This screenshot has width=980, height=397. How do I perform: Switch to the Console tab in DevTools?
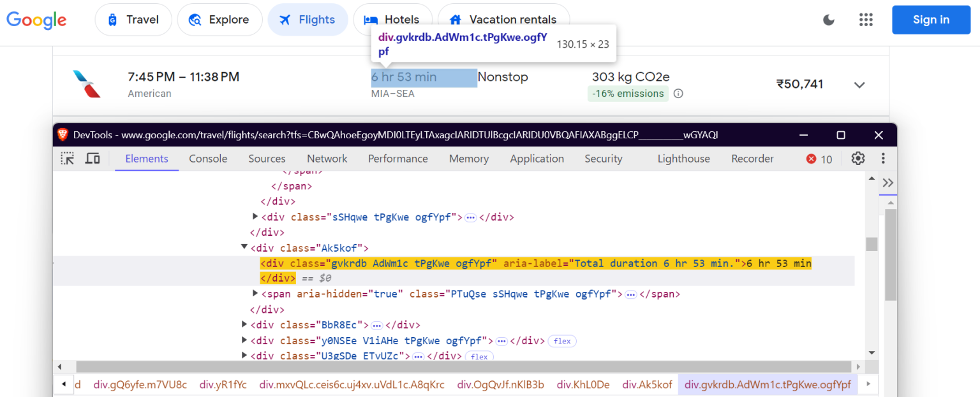click(208, 158)
